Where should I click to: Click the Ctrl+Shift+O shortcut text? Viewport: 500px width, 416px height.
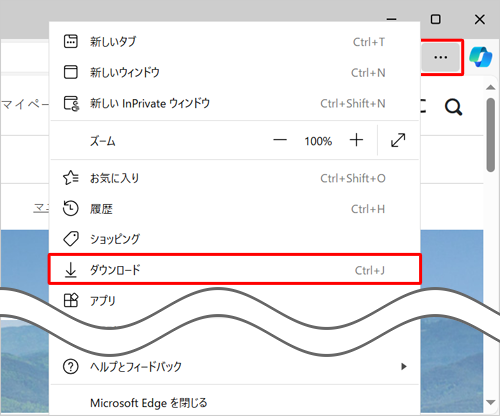(353, 178)
